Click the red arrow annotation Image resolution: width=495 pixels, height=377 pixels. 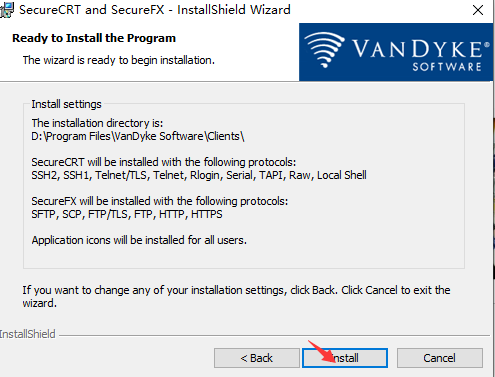pos(322,351)
